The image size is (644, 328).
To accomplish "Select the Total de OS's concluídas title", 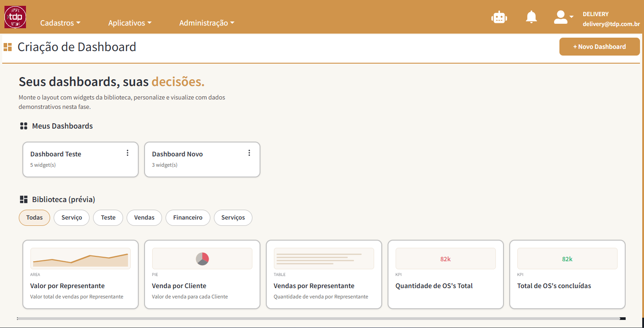I will pos(554,286).
